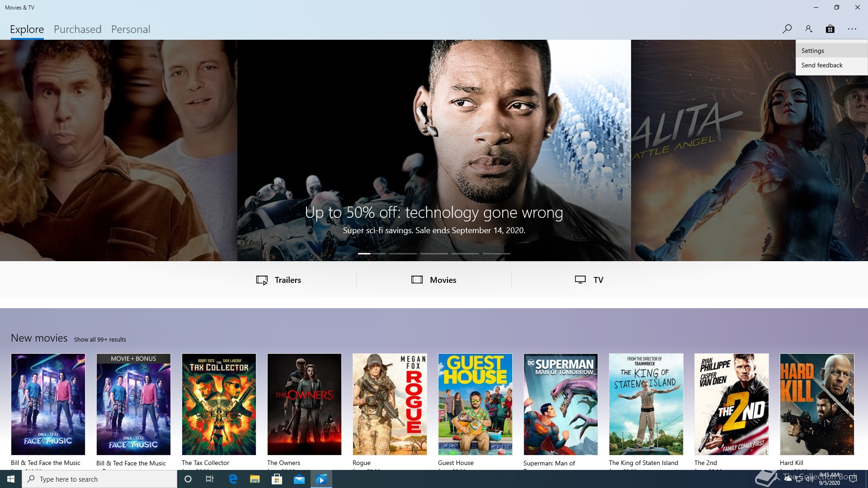Jump to the second carousel page indicator
Screen dimensions: 868x488
[x=403, y=253]
